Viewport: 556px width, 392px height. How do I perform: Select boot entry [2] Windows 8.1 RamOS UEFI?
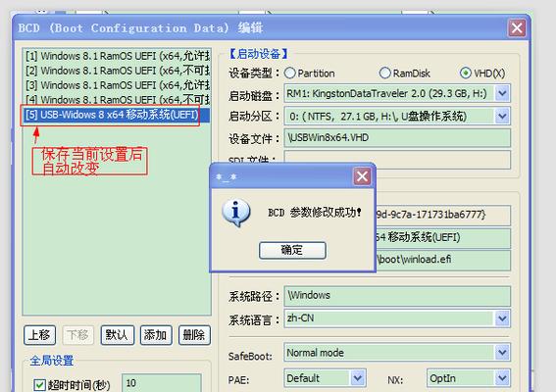118,71
